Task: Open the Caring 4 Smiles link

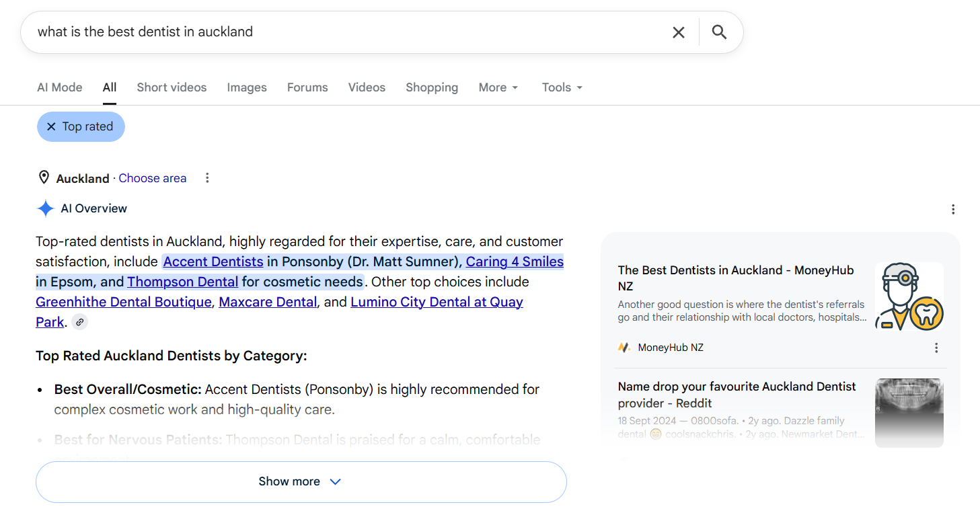Action: [515, 262]
